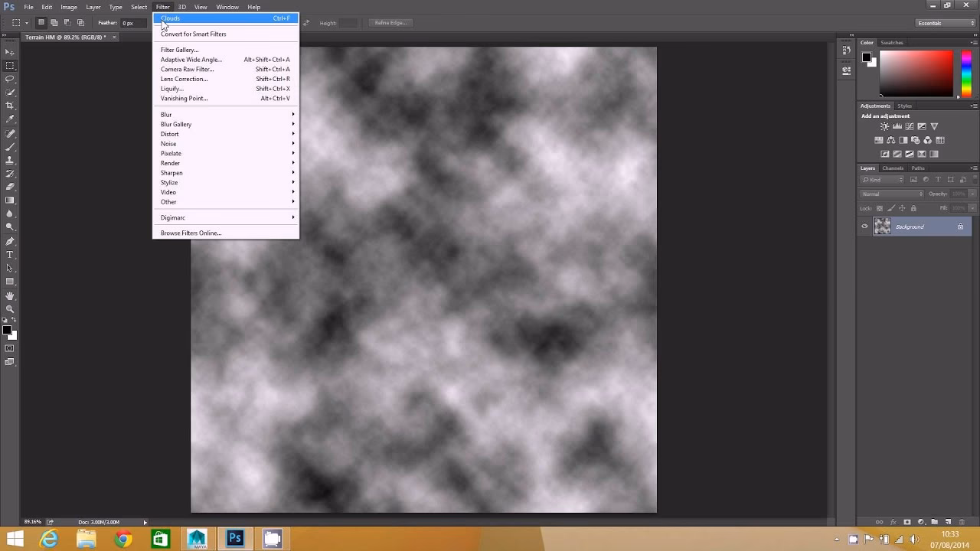Viewport: 980px width, 551px height.
Task: Click the Refine Edge button
Action: (x=390, y=22)
